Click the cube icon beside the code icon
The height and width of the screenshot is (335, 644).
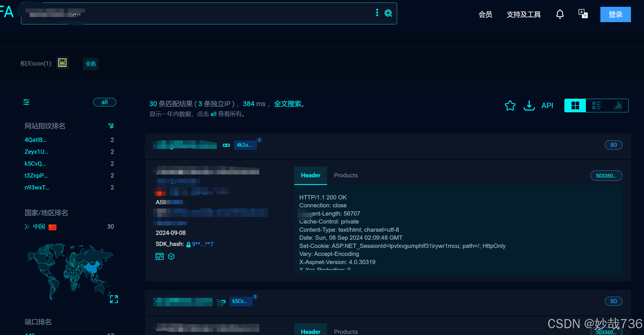click(171, 256)
